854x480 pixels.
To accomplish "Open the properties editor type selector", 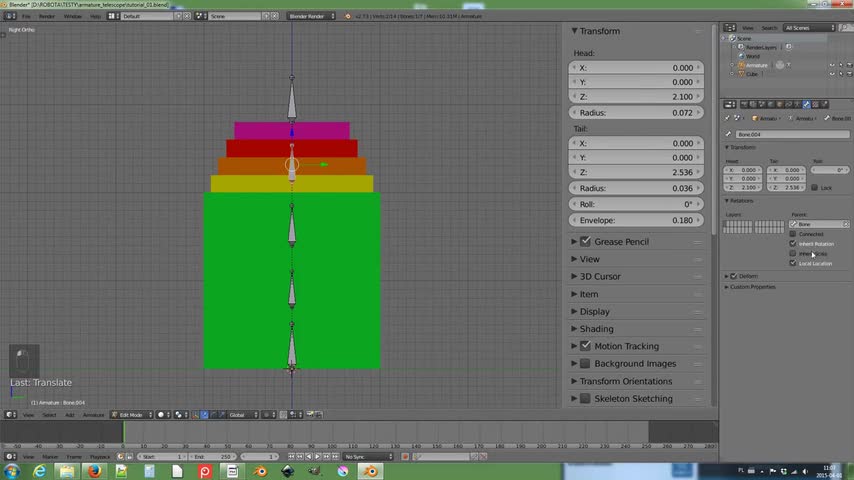I will [x=729, y=104].
